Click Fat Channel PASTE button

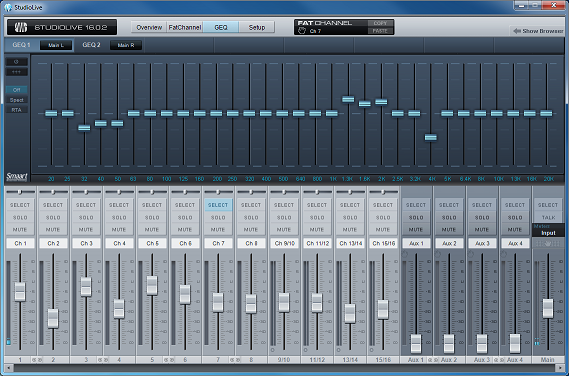(380, 31)
